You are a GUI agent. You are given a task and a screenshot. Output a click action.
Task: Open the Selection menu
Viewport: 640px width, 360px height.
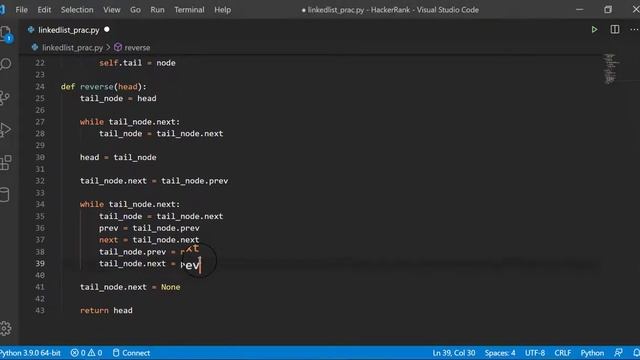pos(77,10)
